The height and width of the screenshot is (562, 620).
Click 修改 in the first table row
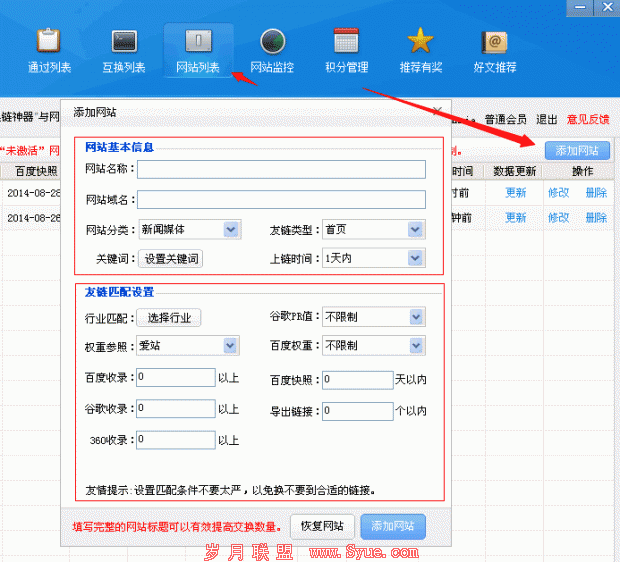(558, 193)
